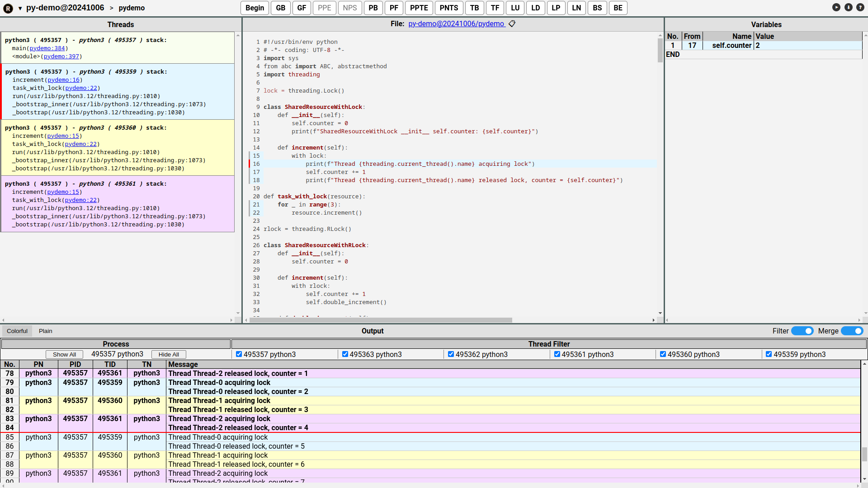Click the TF toolbar button
The image size is (868, 488).
click(x=495, y=8)
